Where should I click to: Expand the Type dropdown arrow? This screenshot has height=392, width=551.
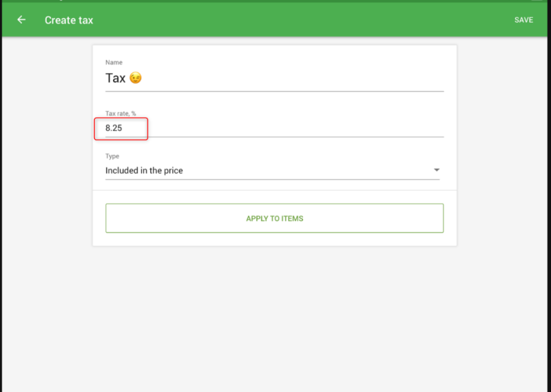[436, 170]
